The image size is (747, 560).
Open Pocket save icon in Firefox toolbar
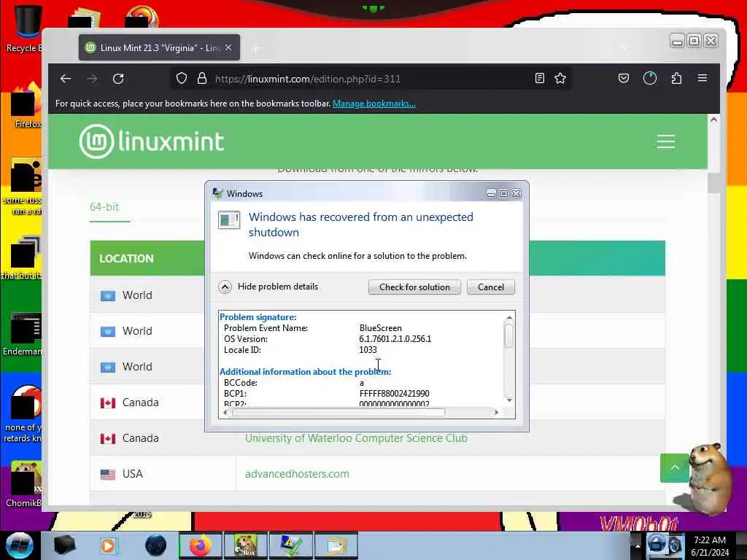point(624,79)
